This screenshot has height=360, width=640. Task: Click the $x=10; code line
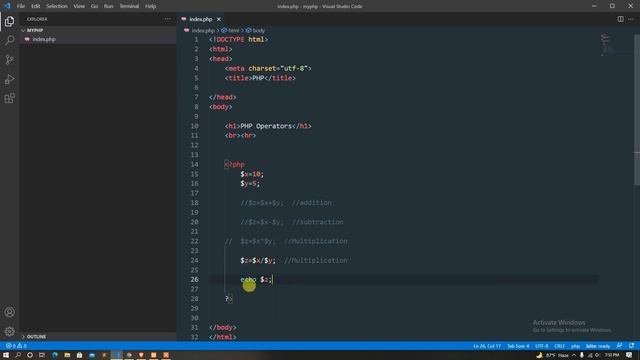click(x=252, y=174)
